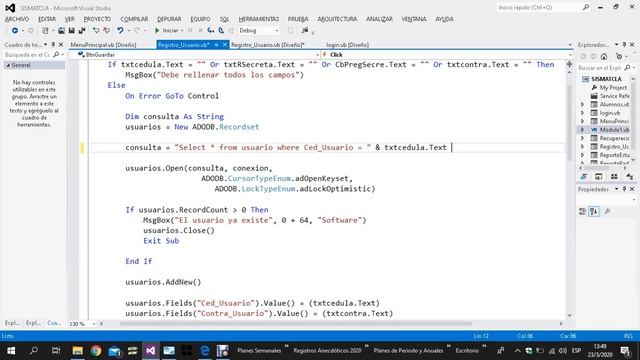This screenshot has height=360, width=640.
Task: Click the navigate backward toolbar icon
Action: click(15, 31)
